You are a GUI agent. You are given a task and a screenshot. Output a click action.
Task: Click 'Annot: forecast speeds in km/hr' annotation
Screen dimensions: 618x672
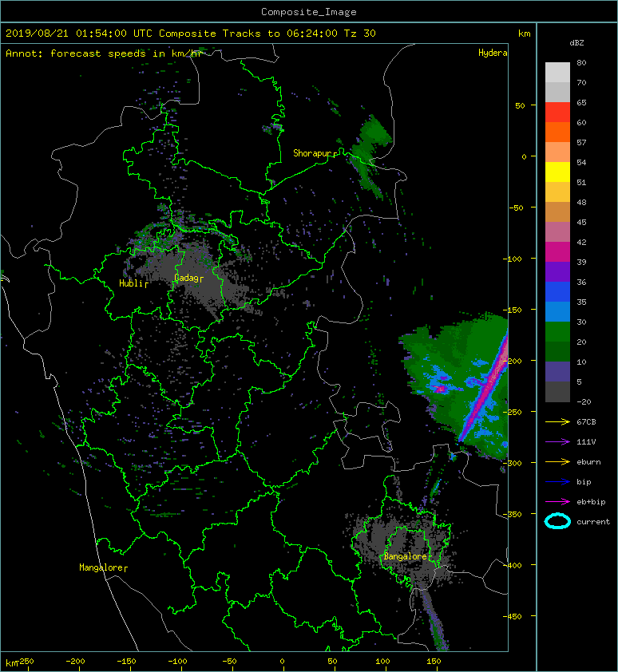point(104,53)
